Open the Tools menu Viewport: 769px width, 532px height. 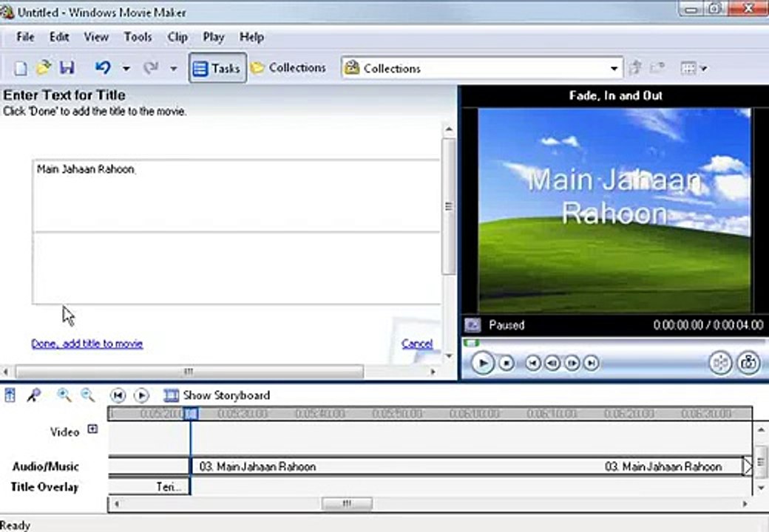point(138,37)
